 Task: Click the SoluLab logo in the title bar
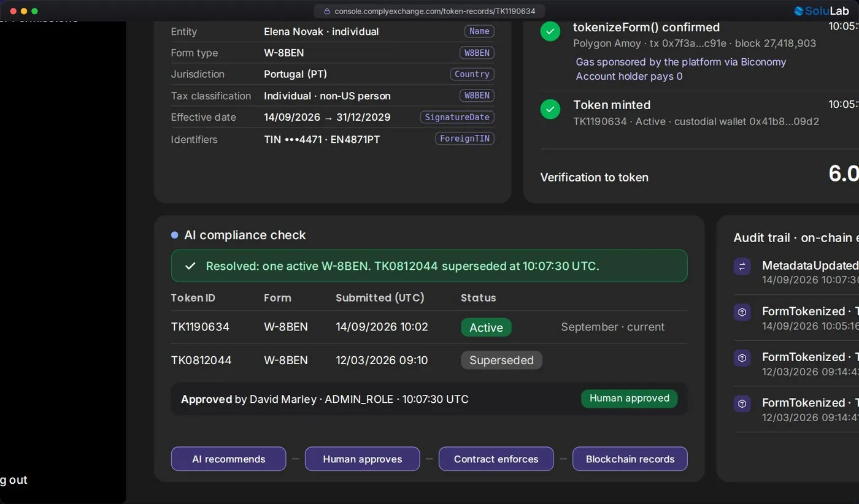822,11
